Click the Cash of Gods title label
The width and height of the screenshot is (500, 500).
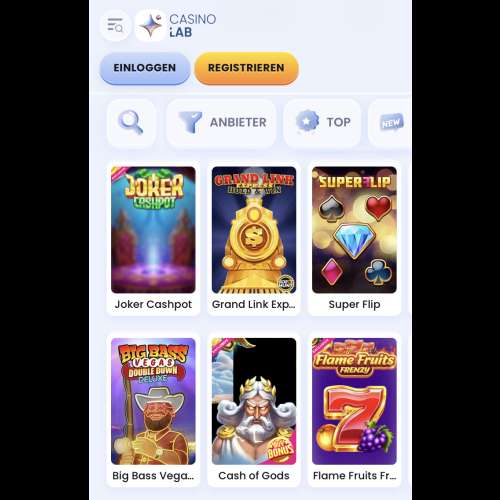(254, 476)
